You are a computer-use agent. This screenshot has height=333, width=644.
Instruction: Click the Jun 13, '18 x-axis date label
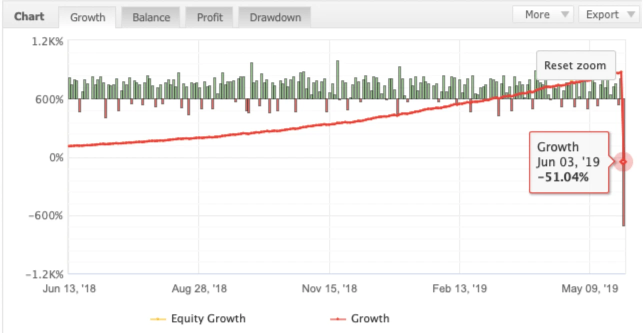(68, 288)
